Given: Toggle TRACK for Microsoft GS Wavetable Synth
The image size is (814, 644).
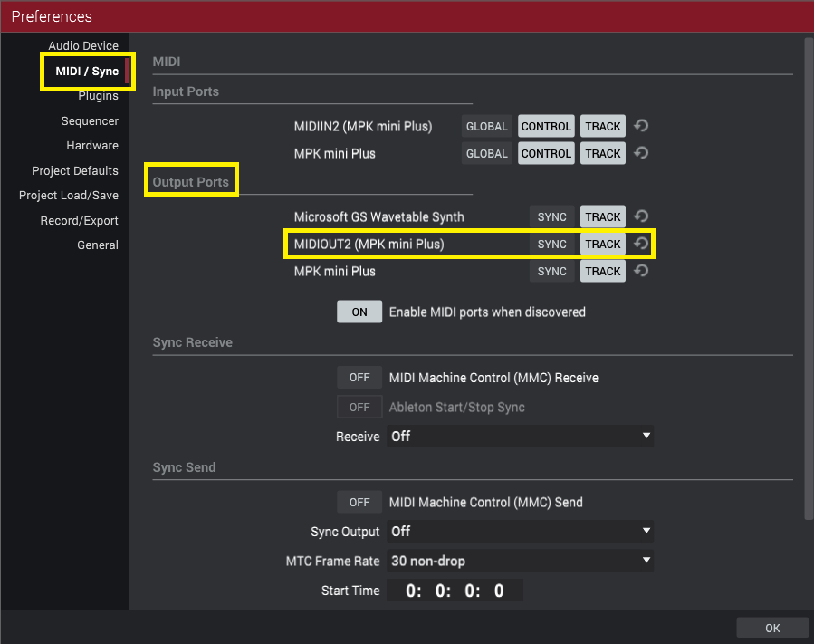Looking at the screenshot, I should tap(603, 216).
